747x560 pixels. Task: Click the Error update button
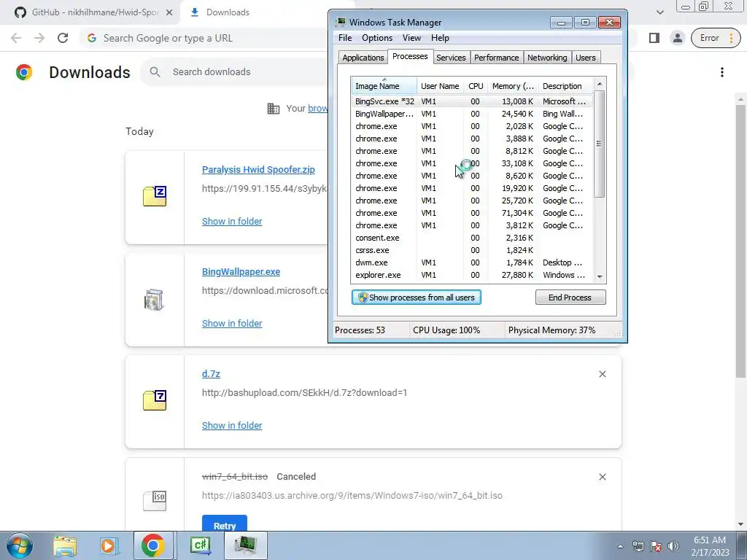point(716,38)
